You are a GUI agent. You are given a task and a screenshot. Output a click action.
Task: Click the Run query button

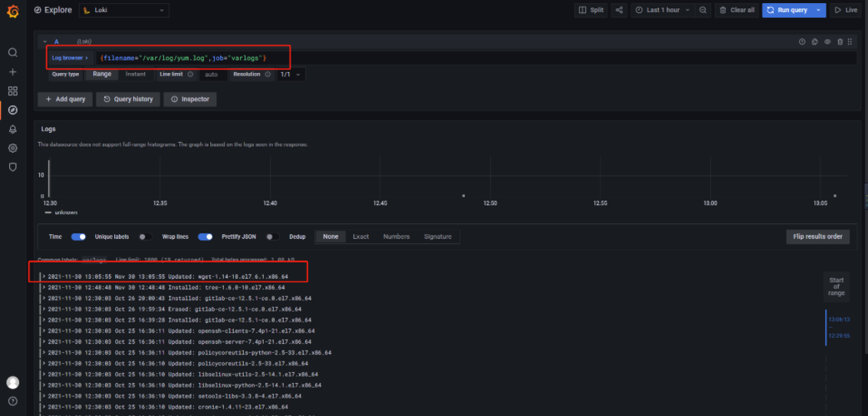point(787,10)
